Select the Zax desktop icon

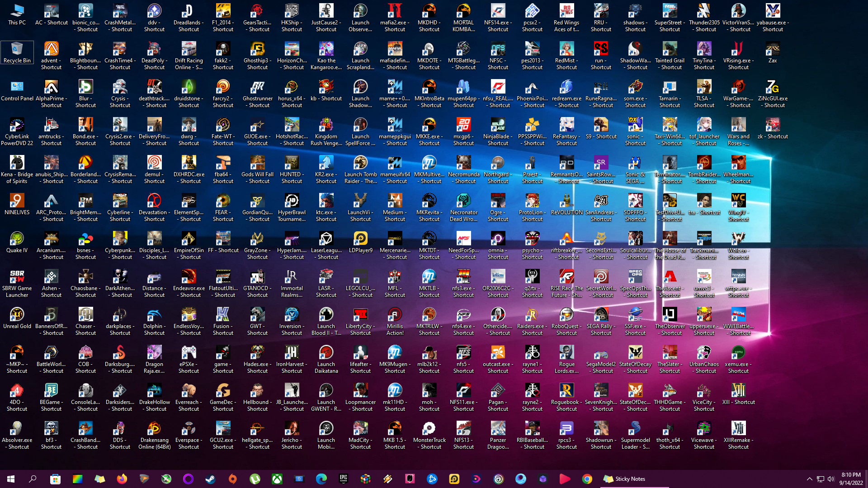(773, 52)
